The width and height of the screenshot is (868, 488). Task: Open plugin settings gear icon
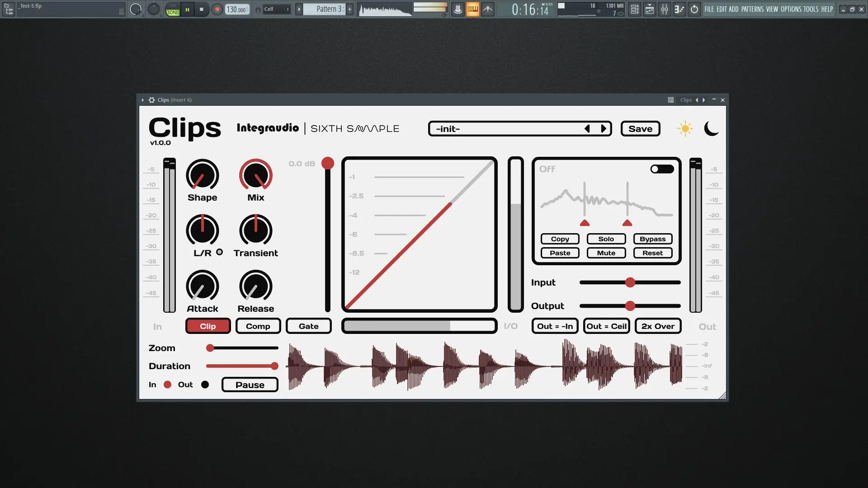151,100
